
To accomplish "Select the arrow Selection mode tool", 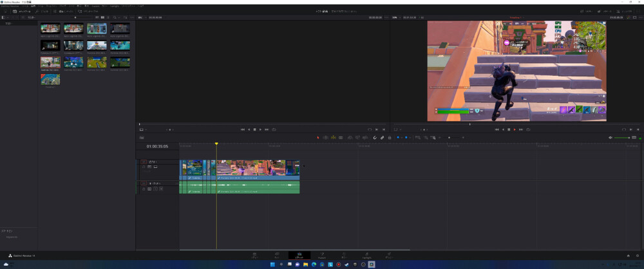I will click(318, 138).
